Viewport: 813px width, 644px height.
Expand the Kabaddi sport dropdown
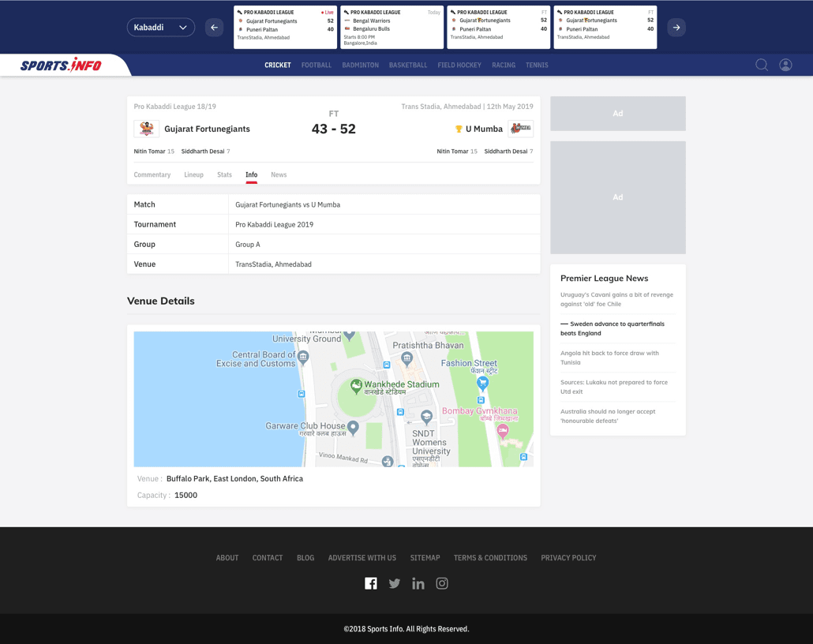(x=161, y=28)
